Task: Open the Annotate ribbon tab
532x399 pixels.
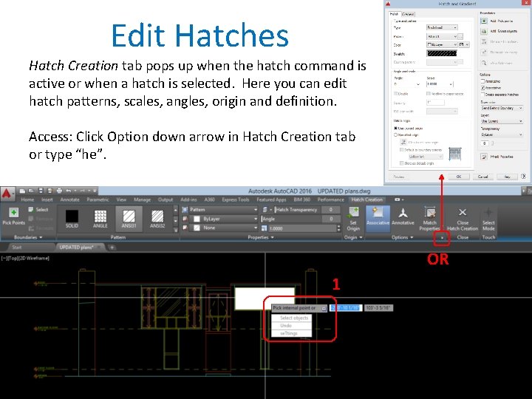Action: pyautogui.click(x=69, y=199)
